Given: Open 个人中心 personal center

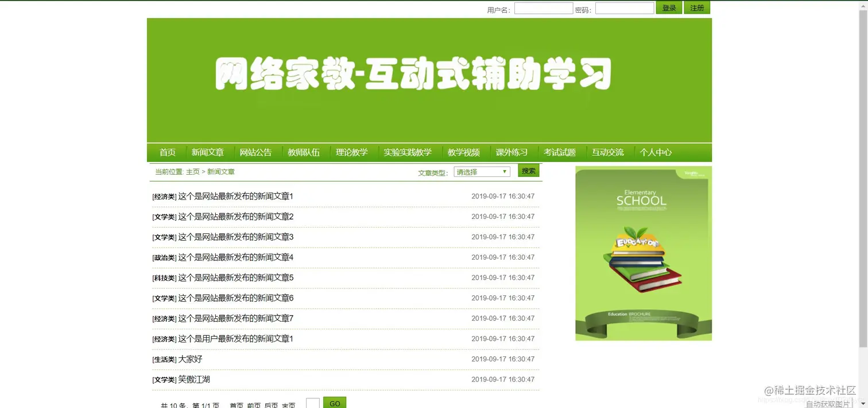Looking at the screenshot, I should tap(656, 152).
